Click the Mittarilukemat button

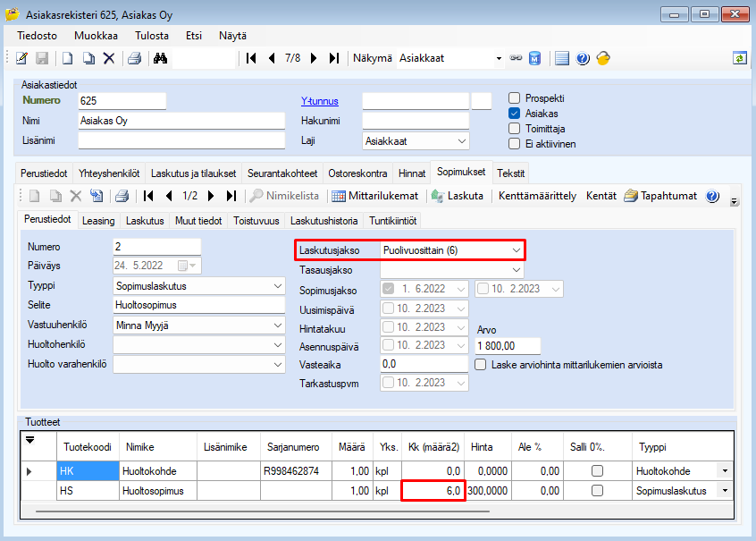tap(375, 196)
